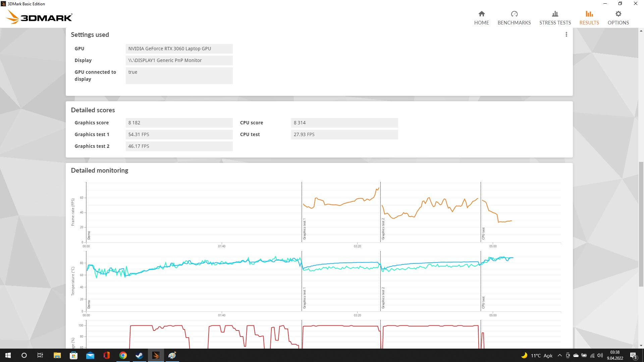Click the OneDrive cloud icon in tray
Image resolution: width=644 pixels, height=362 pixels.
coord(576,355)
